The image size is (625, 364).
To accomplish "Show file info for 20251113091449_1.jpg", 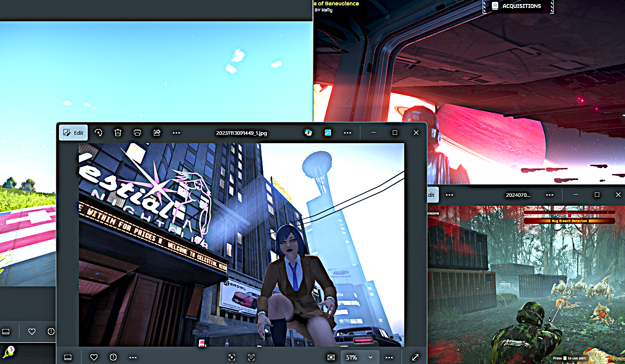I will (113, 357).
